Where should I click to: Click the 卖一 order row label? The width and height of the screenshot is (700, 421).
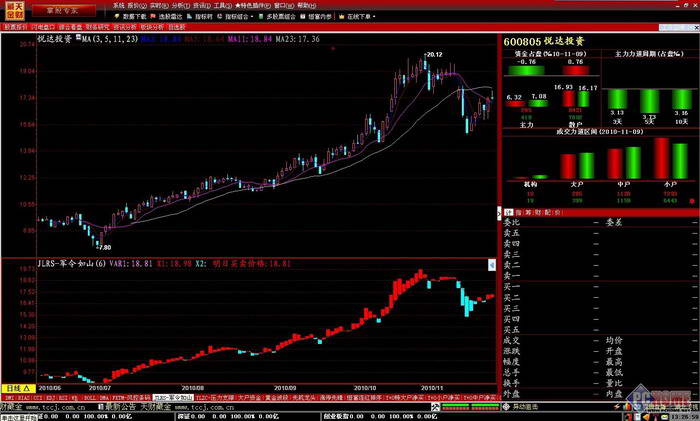(512, 276)
